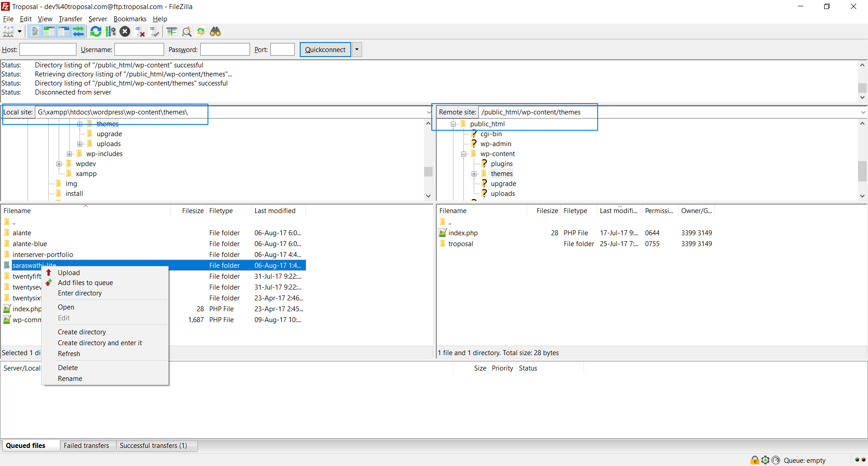Screen dimensions: 868x466
Task: Sort local files by Last modified
Action: [x=278, y=210]
